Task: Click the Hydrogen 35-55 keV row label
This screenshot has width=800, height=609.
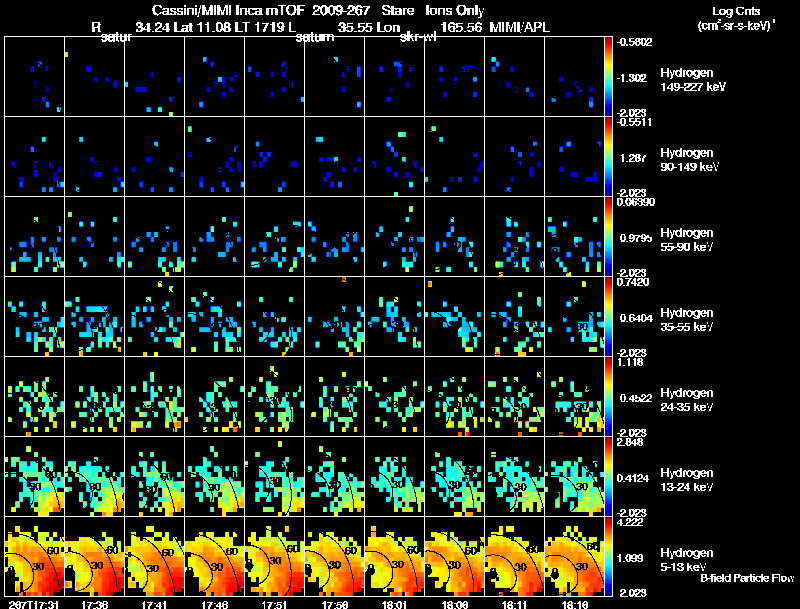Action: click(x=687, y=320)
